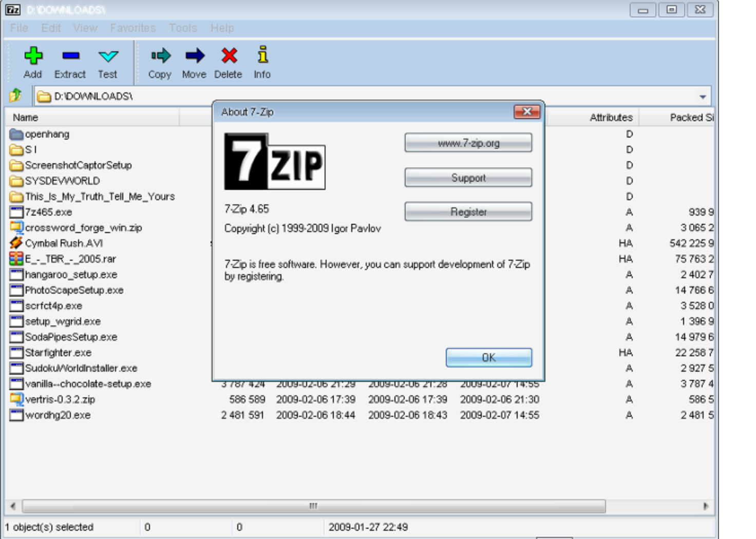Click the 586 589 size cell
This screenshot has width=756, height=539.
click(247, 399)
